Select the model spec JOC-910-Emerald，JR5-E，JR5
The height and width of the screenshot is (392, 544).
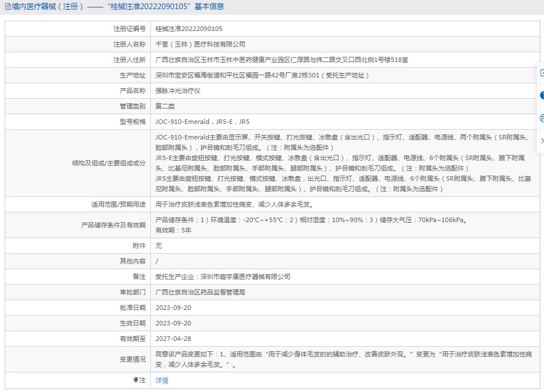point(202,122)
